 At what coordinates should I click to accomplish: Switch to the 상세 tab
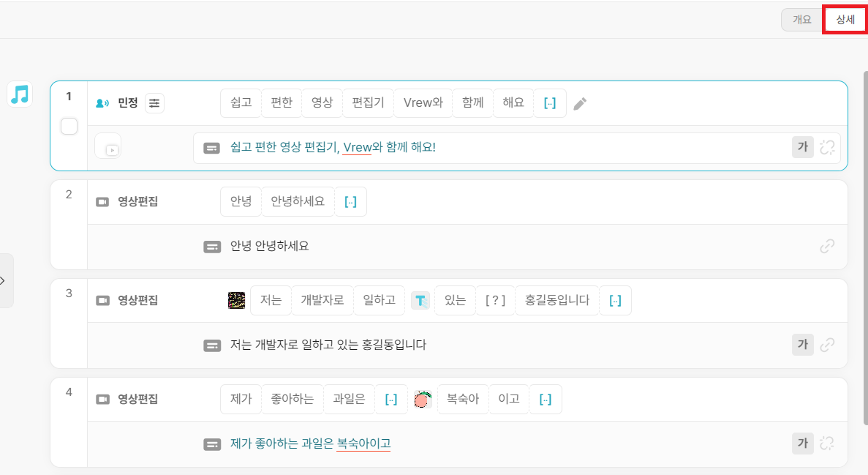pos(845,20)
